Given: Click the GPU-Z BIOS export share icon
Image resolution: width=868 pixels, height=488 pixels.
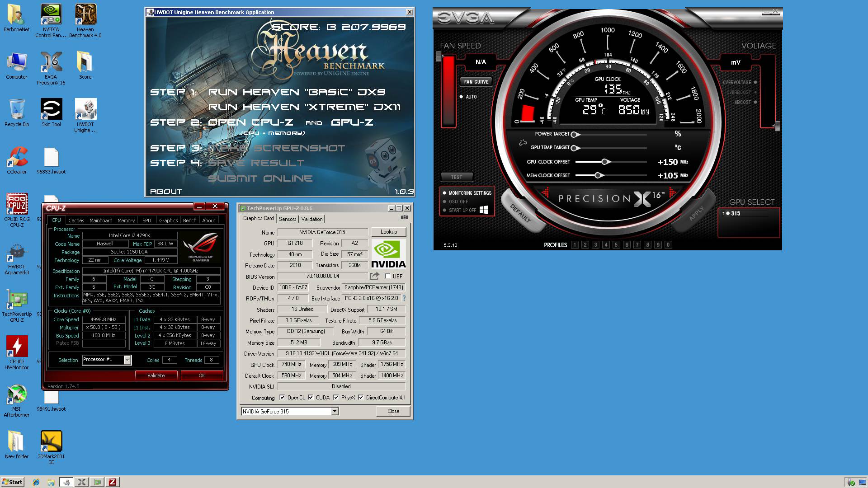Looking at the screenshot, I should (x=374, y=276).
